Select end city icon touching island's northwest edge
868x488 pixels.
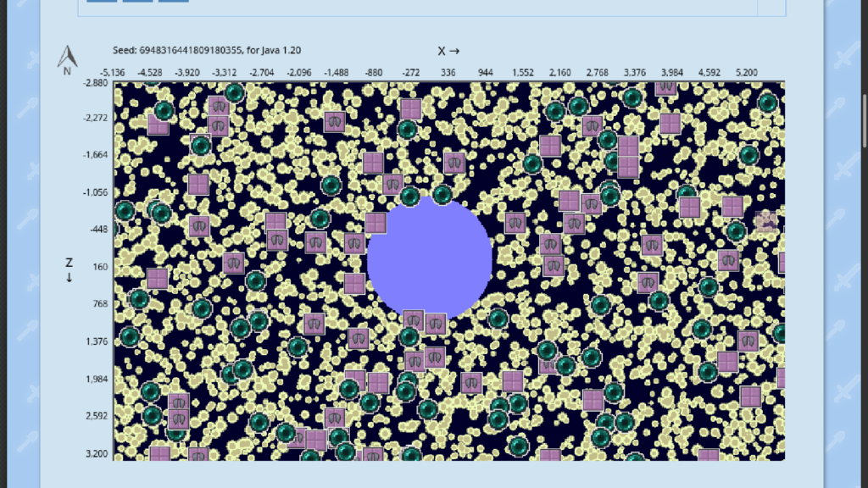(376, 223)
